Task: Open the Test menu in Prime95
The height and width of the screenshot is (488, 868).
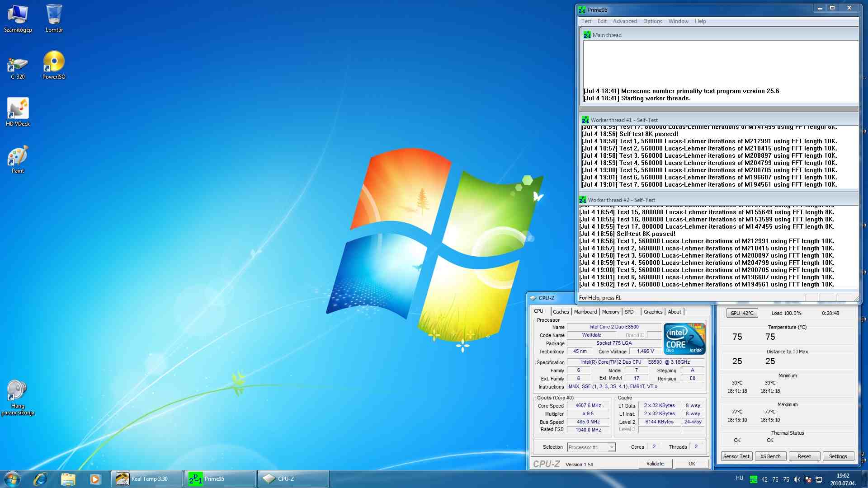Action: pos(586,21)
